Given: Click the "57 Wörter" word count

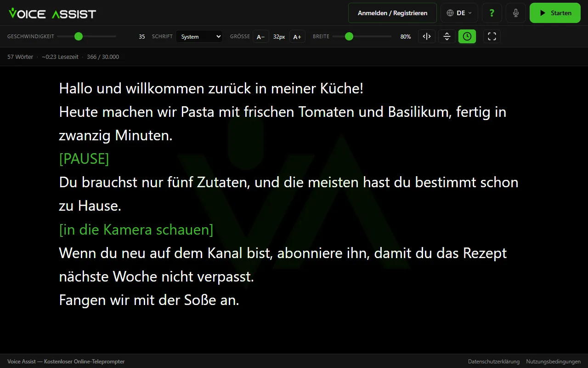Looking at the screenshot, I should [x=20, y=57].
